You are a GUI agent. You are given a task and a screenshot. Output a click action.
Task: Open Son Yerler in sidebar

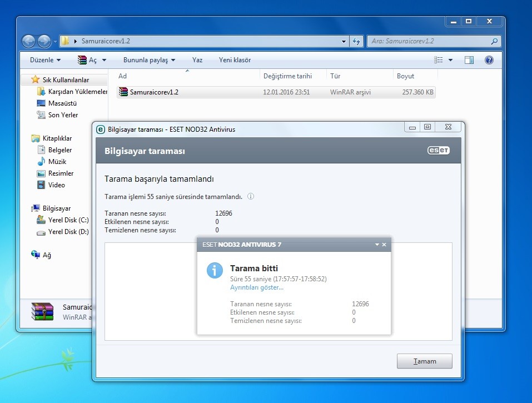pos(63,115)
